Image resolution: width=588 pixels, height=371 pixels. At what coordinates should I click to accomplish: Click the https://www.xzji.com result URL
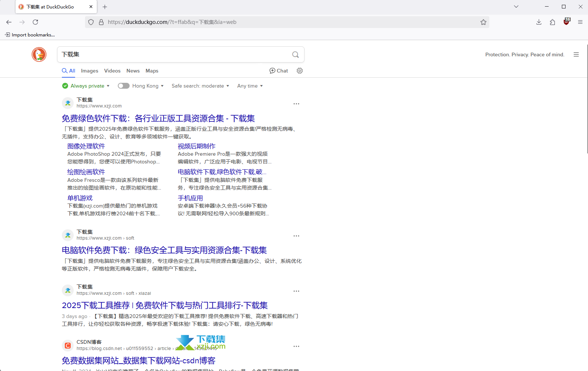point(99,106)
